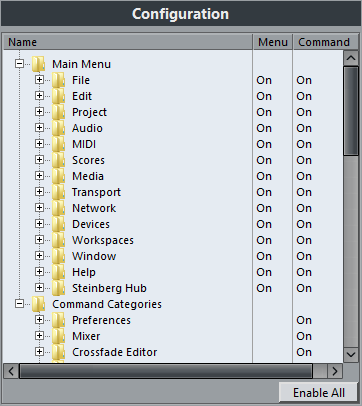Click the horizontal scrollbar right arrow
The image size is (362, 406).
tap(335, 371)
